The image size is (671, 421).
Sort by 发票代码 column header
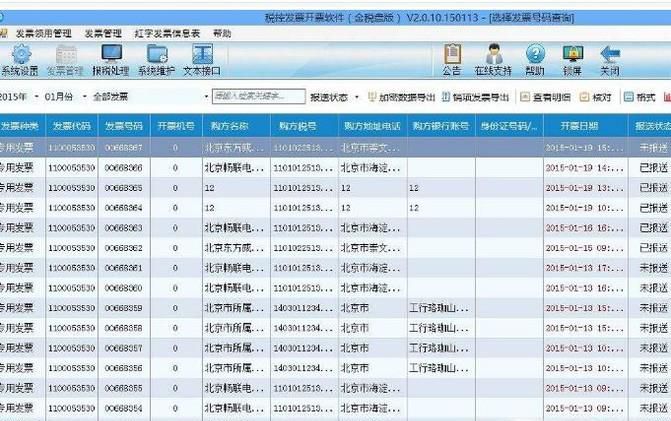pos(72,126)
